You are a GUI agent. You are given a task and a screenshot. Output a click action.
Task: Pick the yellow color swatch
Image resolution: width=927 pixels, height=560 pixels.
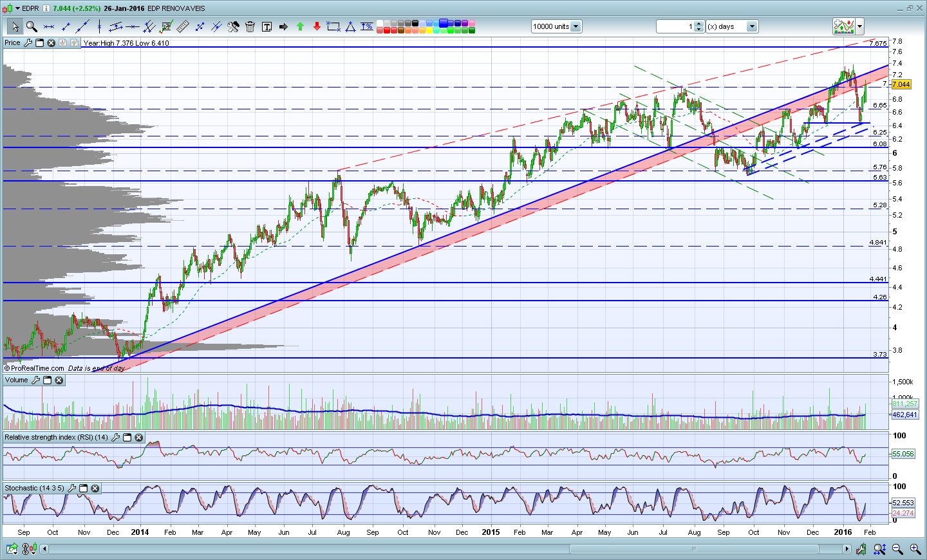coord(429,30)
